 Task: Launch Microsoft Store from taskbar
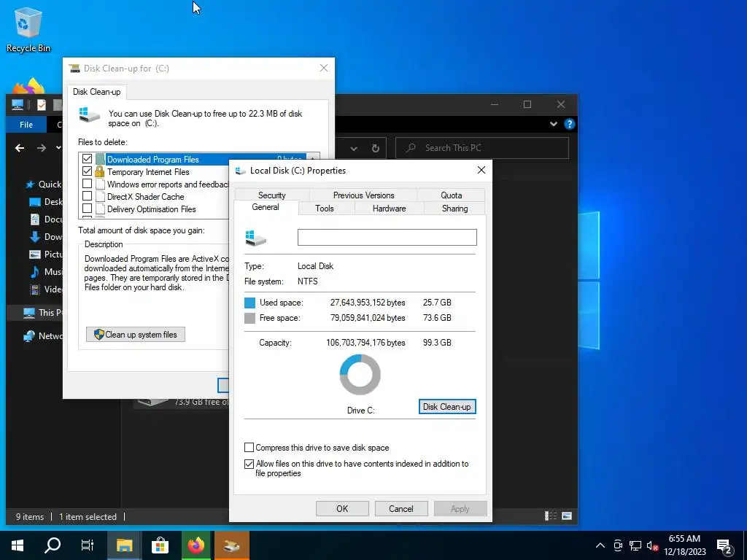coord(160,545)
